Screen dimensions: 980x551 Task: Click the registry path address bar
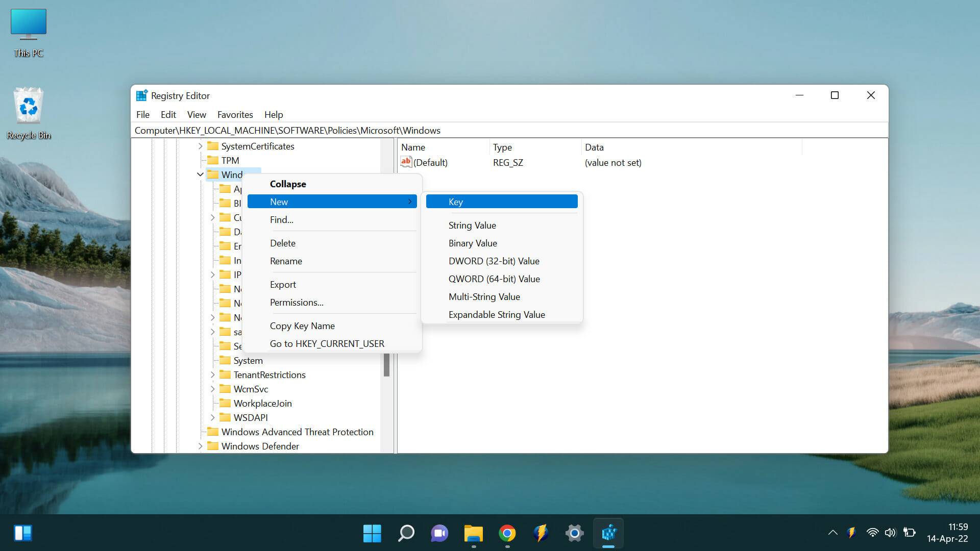coord(357,130)
